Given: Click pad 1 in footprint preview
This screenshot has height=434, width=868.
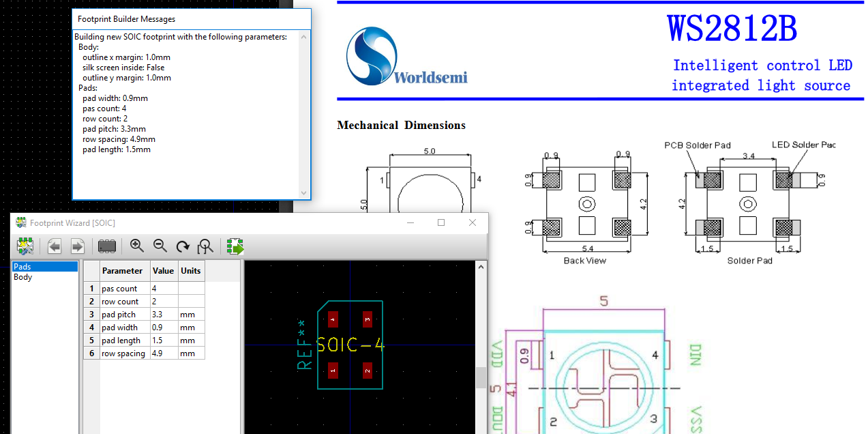Looking at the screenshot, I should (333, 371).
